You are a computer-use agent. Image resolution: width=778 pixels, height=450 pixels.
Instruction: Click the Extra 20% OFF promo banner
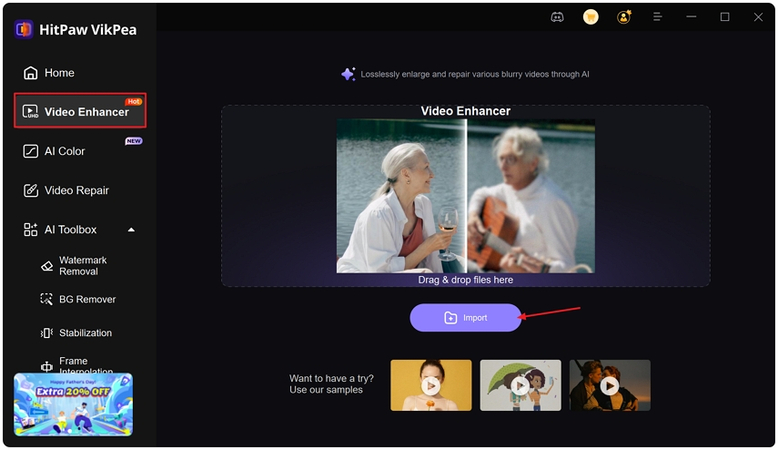pos(73,405)
